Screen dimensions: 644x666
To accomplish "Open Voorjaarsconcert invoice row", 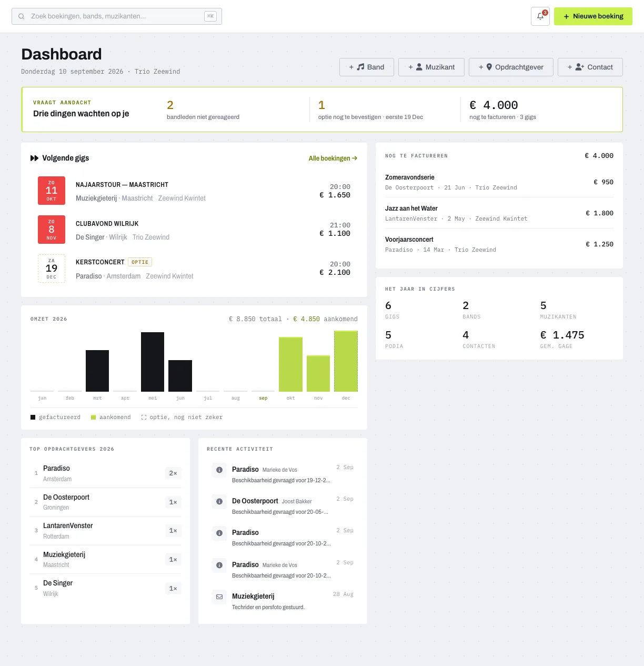I will pyautogui.click(x=499, y=244).
